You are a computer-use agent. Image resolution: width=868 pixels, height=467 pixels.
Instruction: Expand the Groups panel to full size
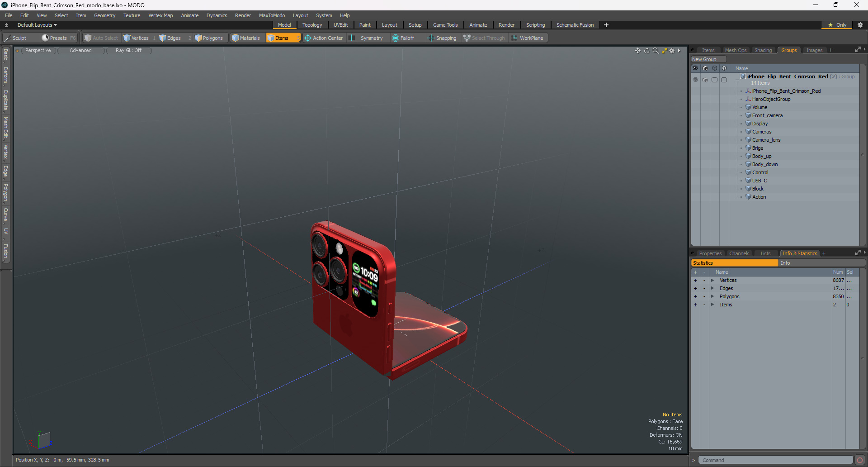[858, 50]
